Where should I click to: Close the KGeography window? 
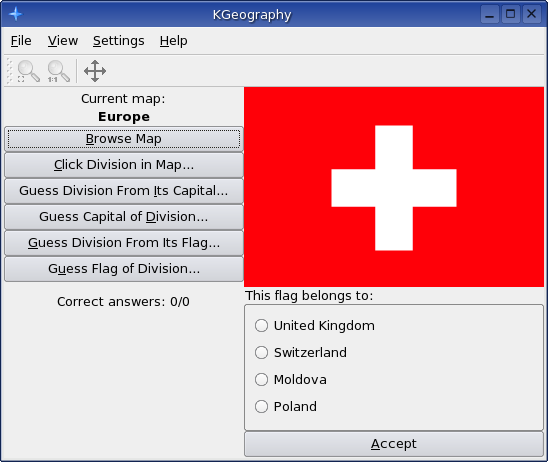(x=532, y=14)
